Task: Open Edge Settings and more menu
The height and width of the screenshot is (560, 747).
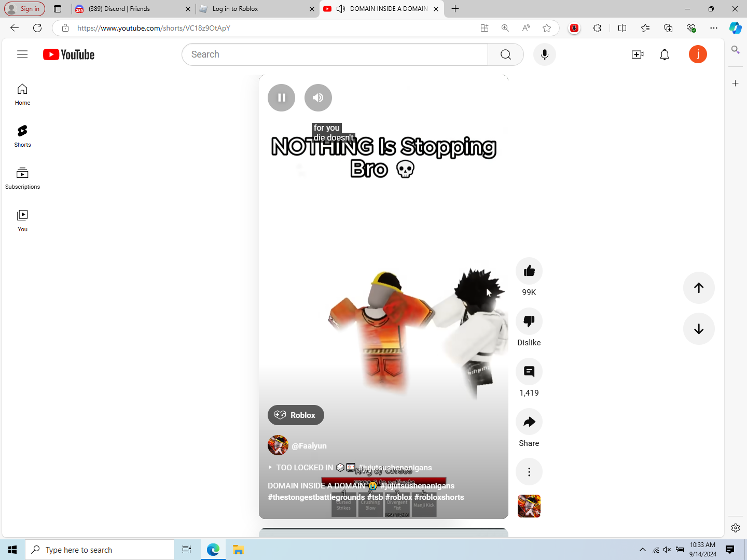Action: [x=714, y=28]
